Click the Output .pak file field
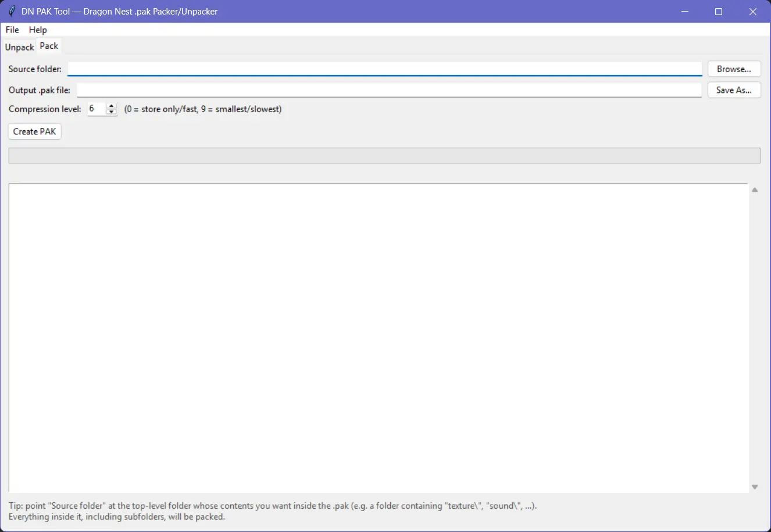Screen dimensions: 771x532 click(x=389, y=90)
